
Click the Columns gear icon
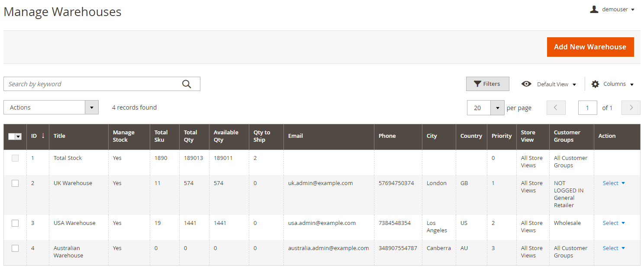595,84
